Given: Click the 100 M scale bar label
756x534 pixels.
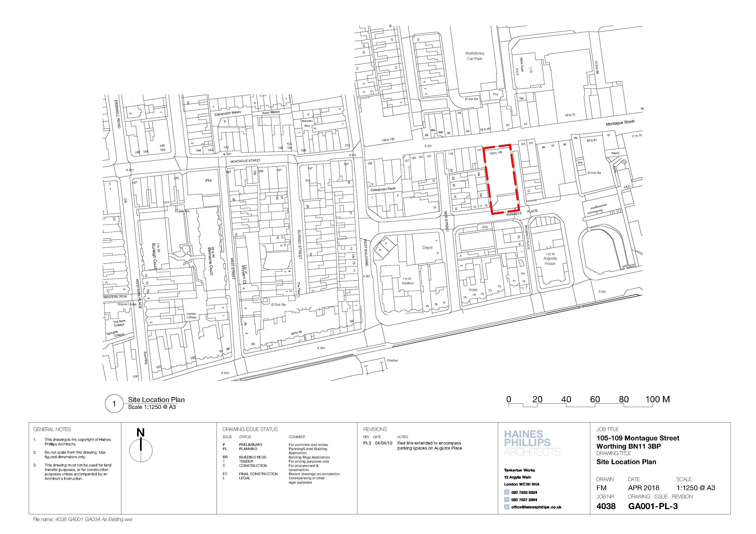Looking at the screenshot, I should pyautogui.click(x=657, y=400).
